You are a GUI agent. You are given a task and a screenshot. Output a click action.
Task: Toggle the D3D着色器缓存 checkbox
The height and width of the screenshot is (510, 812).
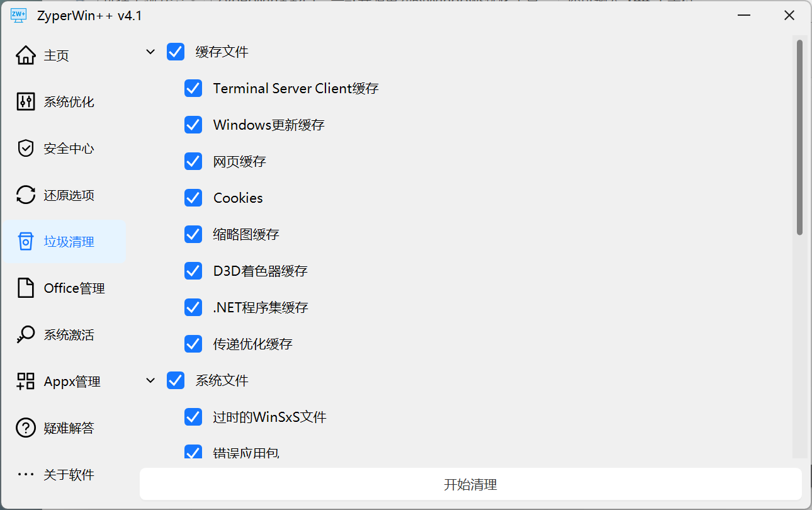pos(193,271)
